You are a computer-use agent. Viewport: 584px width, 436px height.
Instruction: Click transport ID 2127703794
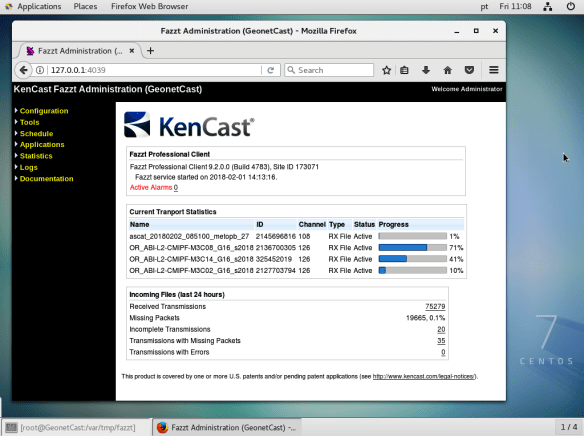276,271
